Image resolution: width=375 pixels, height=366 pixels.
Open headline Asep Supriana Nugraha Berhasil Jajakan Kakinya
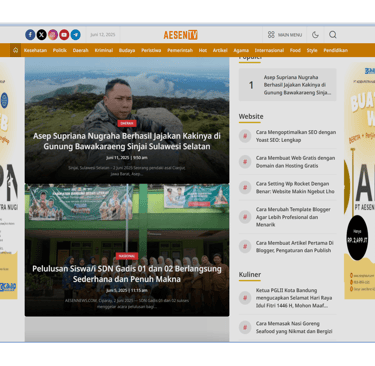point(127,141)
